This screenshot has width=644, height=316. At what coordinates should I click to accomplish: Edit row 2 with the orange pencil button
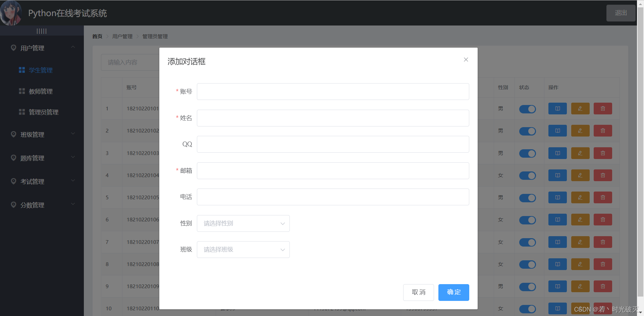[x=580, y=131]
